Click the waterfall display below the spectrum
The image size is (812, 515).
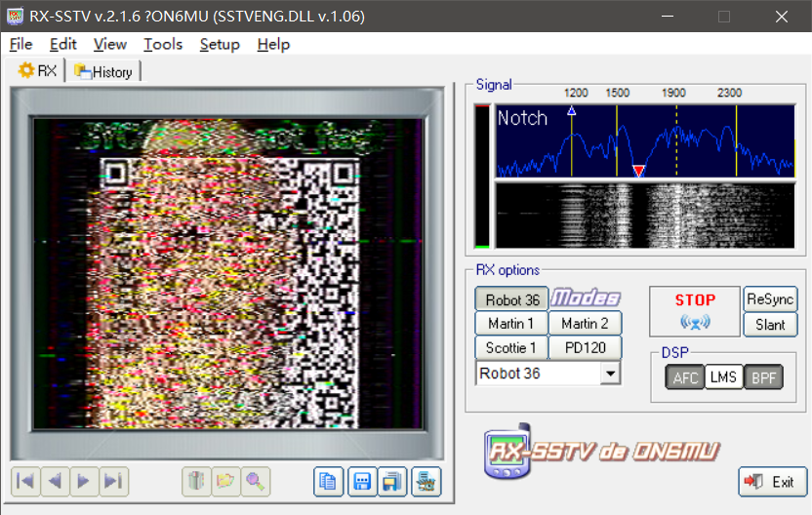tap(645, 216)
